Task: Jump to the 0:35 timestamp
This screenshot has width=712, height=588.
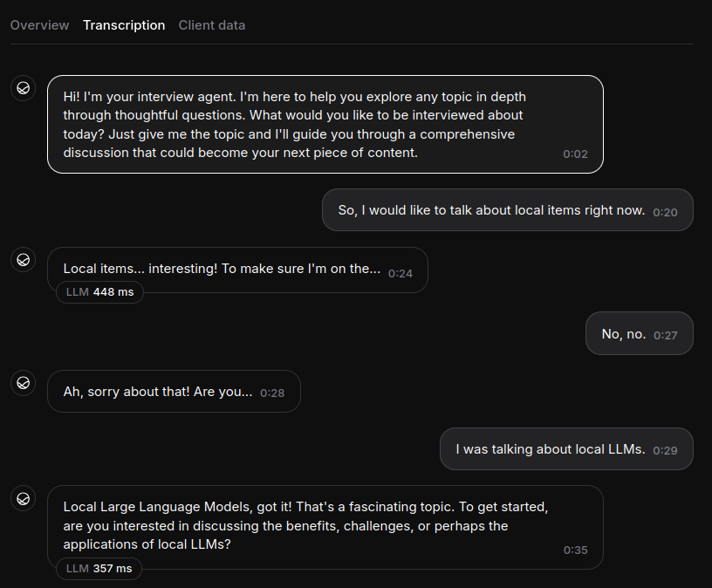Action: [x=575, y=550]
